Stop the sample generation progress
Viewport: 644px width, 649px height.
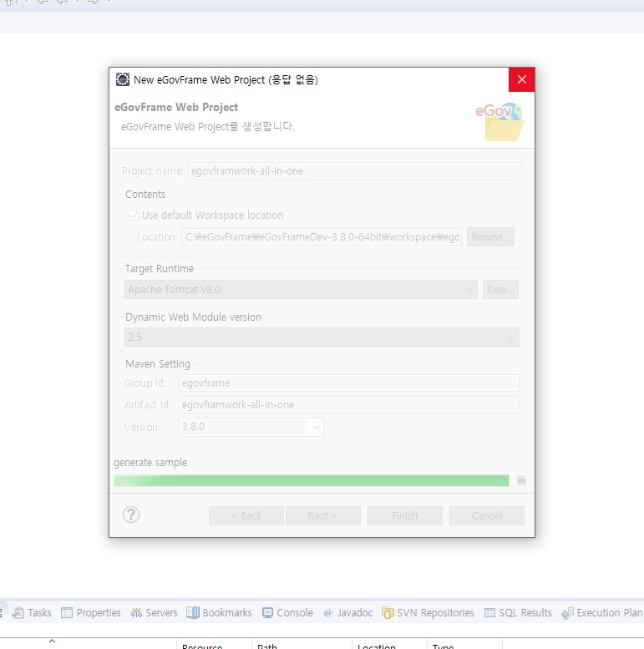(521, 480)
